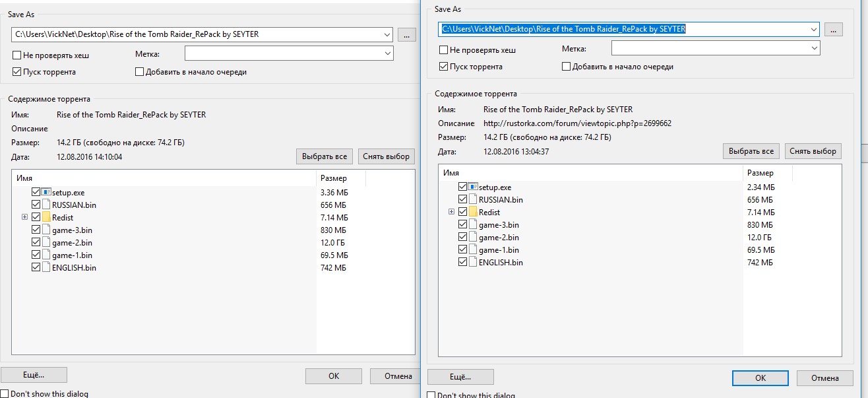The image size is (868, 398).
Task: Click the game-1.bin file icon in the front dialog
Action: [x=473, y=249]
